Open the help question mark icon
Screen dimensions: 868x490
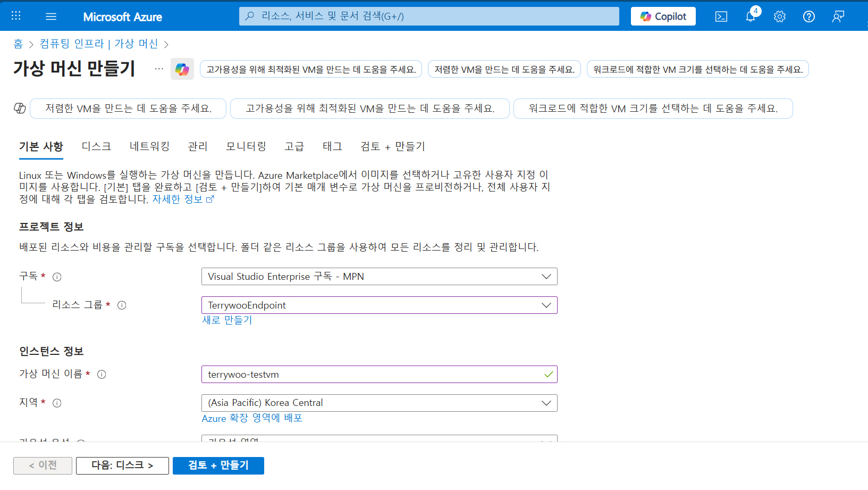click(809, 16)
